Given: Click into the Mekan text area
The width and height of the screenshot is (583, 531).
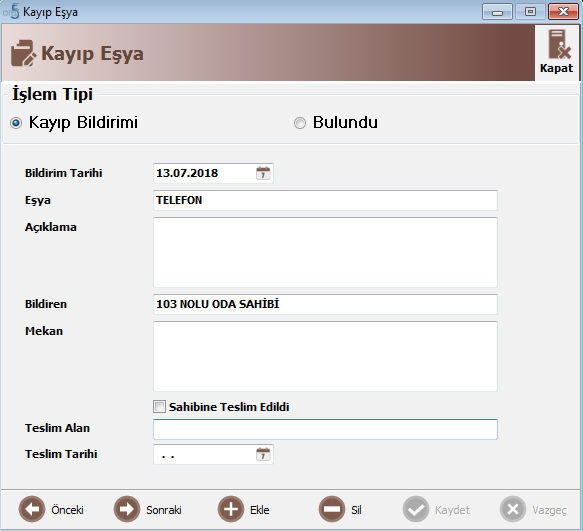Looking at the screenshot, I should click(x=325, y=356).
